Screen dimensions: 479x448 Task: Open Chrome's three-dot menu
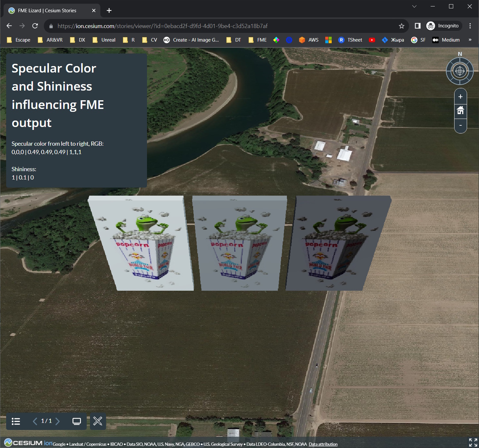point(470,26)
